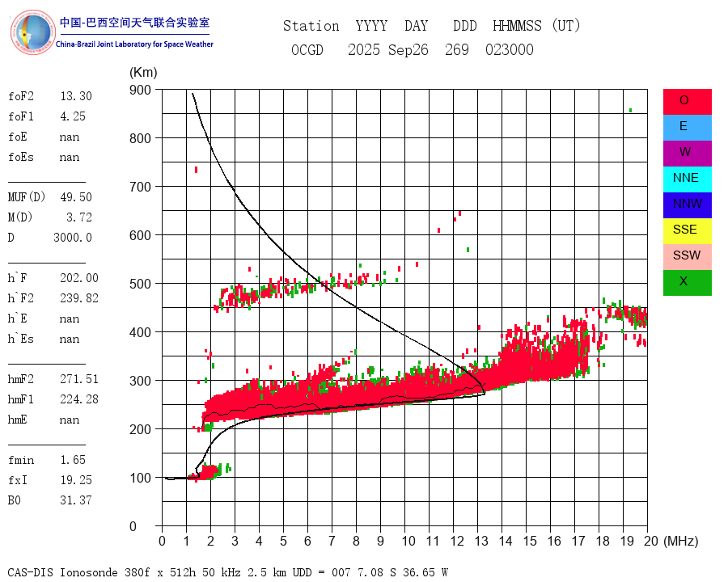Click the green X legend swatch
Screen dimensions: 728x582
687,283
